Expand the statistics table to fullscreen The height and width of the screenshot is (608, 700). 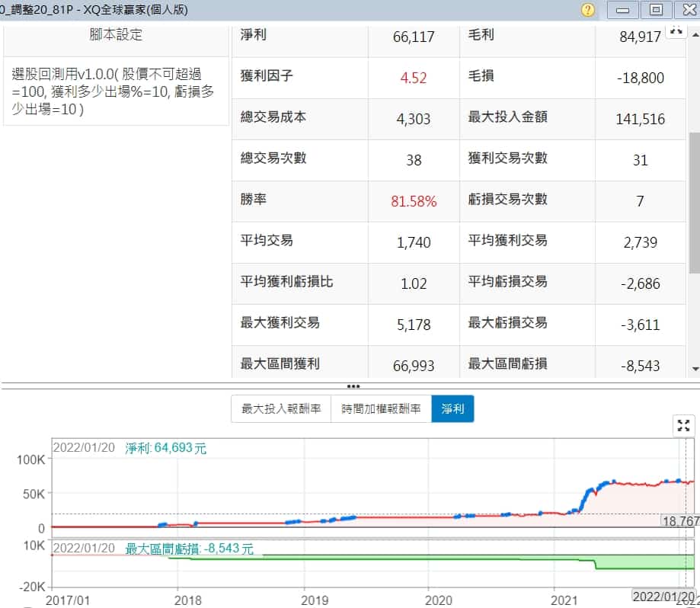(676, 31)
